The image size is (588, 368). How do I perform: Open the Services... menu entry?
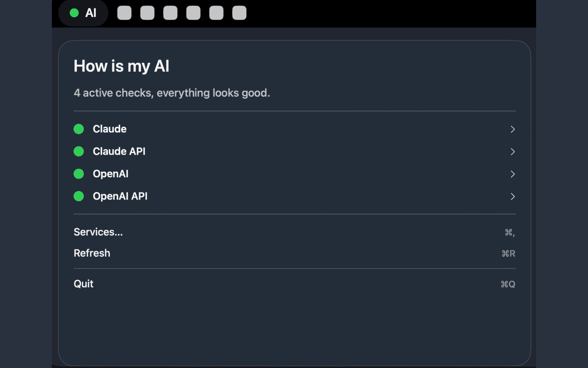(x=98, y=232)
